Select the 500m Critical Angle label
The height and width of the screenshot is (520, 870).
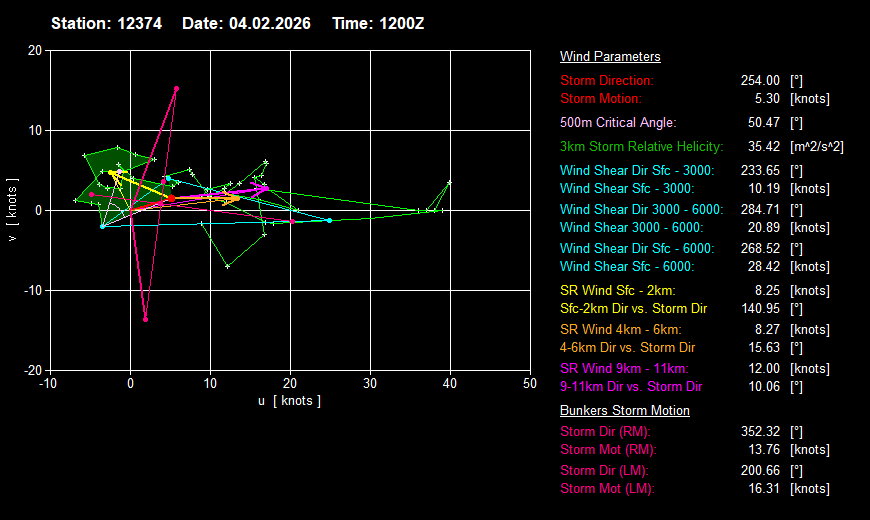(x=618, y=122)
